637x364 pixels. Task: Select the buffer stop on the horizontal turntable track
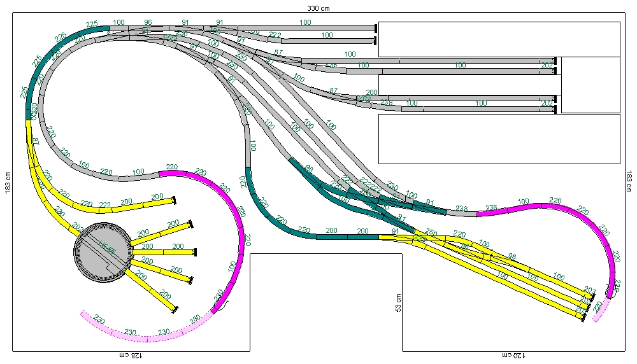click(196, 253)
